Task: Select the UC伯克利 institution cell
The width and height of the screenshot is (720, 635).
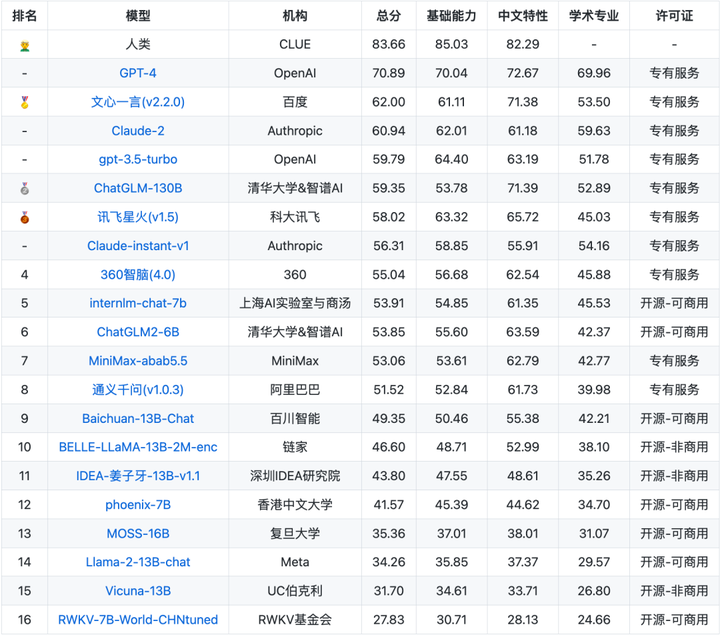Action: pos(295,591)
